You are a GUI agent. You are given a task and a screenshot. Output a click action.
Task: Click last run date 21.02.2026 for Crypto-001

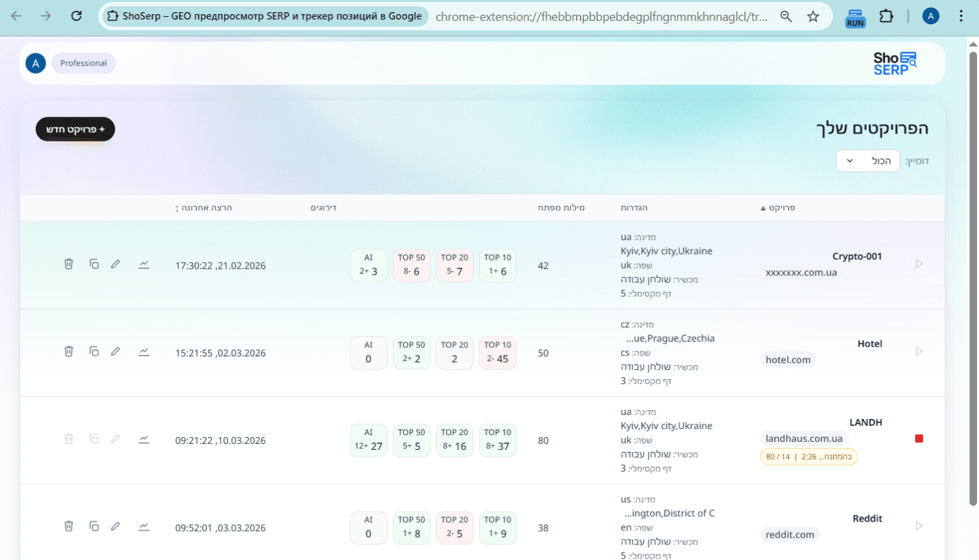(220, 266)
